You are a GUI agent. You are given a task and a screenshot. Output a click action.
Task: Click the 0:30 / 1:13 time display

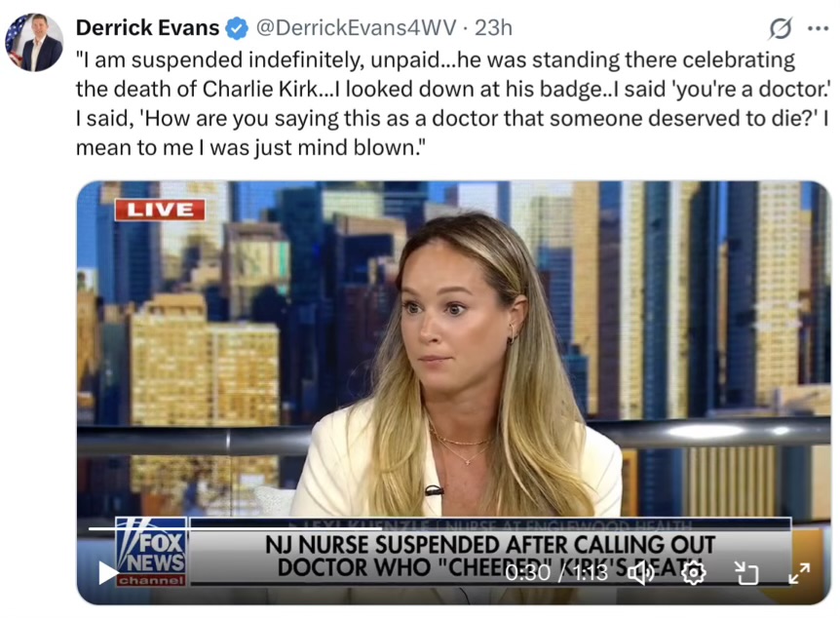coord(556,573)
